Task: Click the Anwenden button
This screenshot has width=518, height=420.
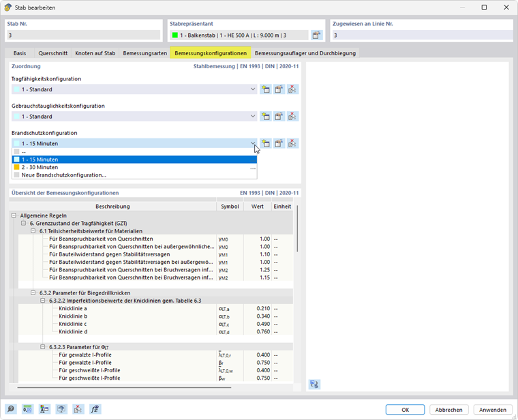Action: click(x=493, y=410)
